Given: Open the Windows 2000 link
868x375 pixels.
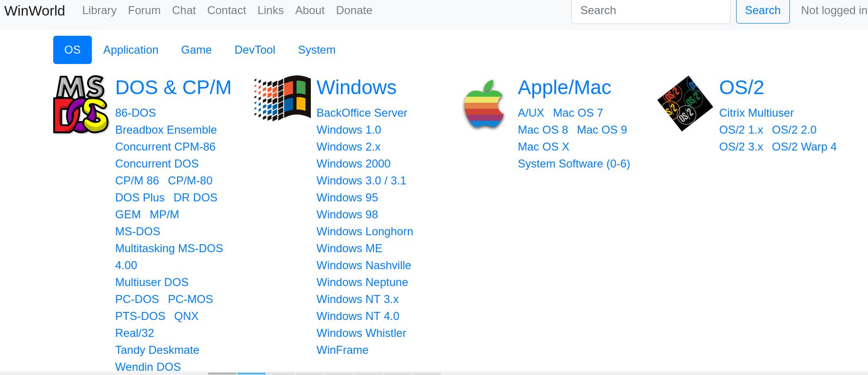Looking at the screenshot, I should click(353, 164).
